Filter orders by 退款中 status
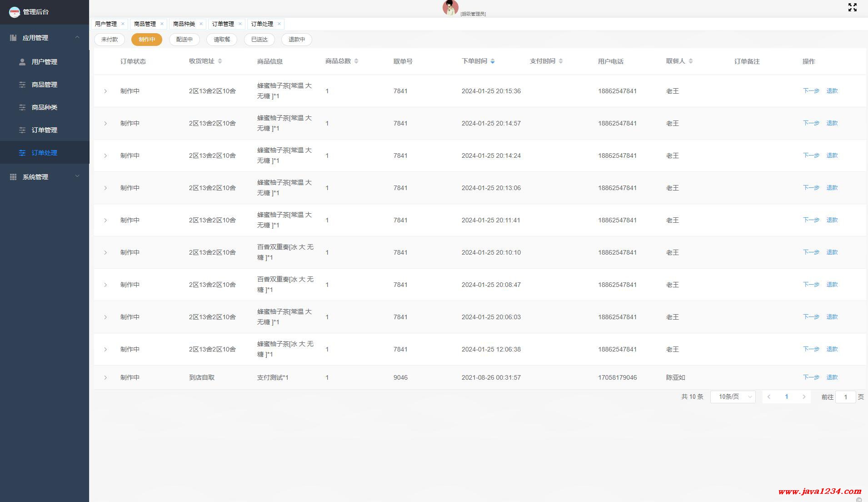 (x=297, y=40)
